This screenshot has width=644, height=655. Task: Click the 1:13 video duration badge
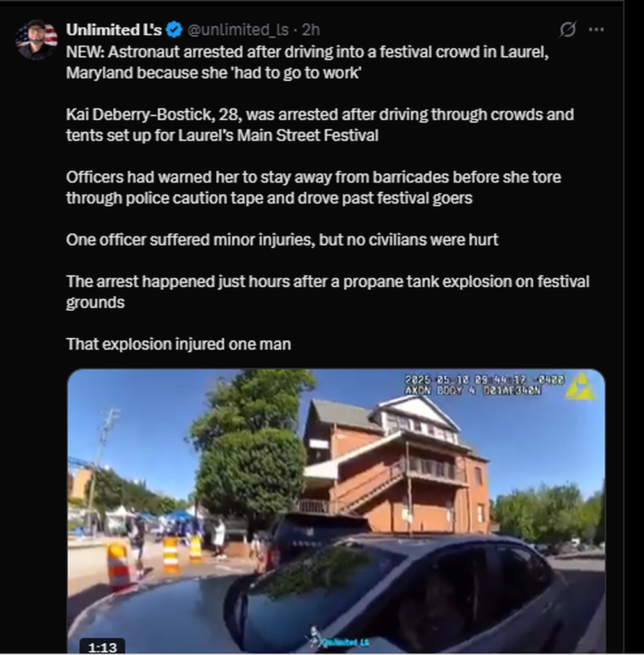102,647
